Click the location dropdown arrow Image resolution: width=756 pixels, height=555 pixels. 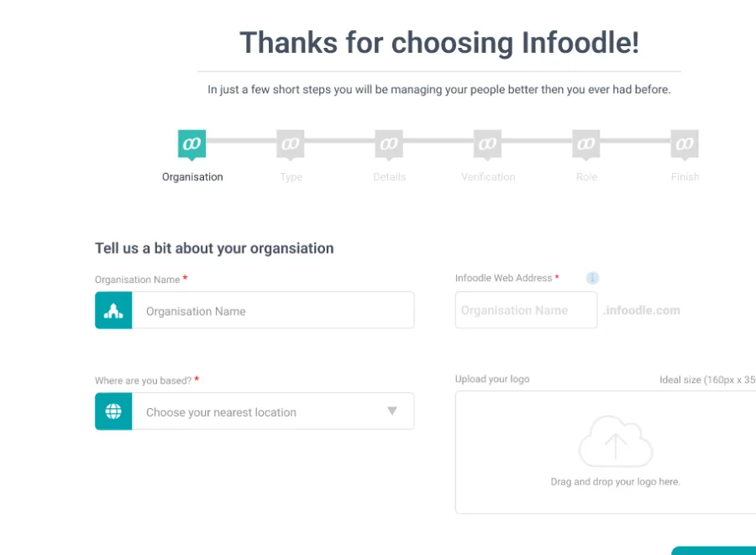(392, 411)
